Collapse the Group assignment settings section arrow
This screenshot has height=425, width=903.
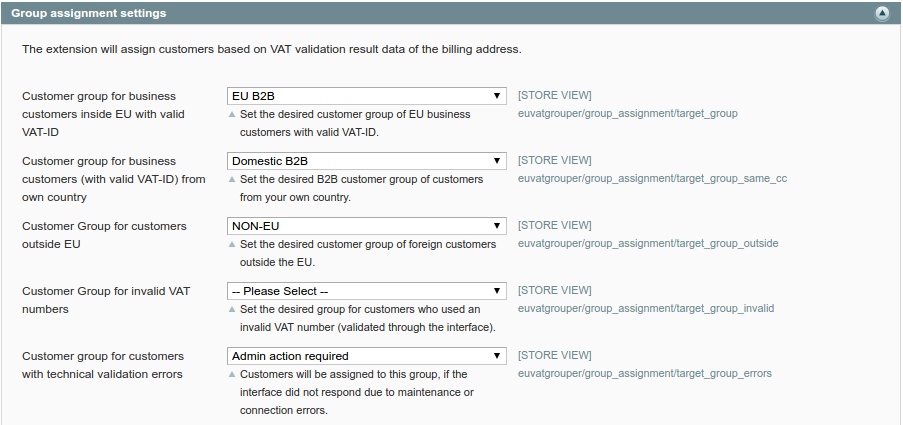point(882,13)
